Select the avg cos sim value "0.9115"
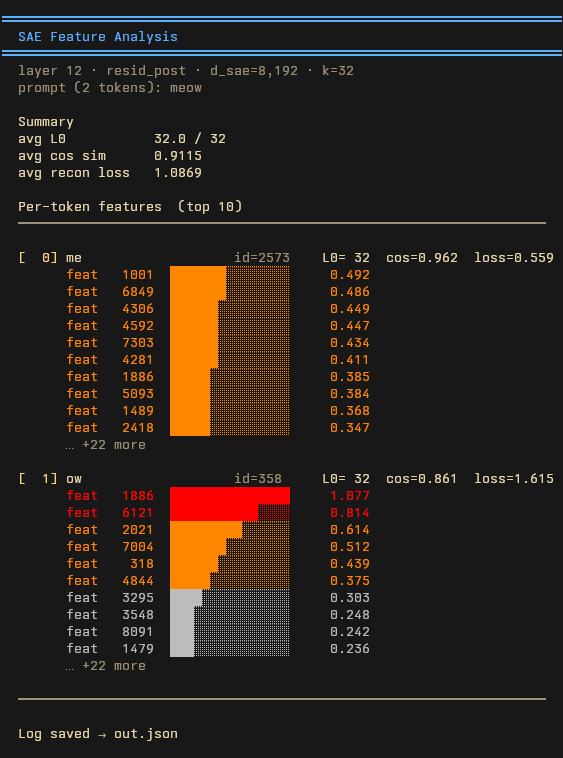Viewport: 563px width, 758px height. 178,156
